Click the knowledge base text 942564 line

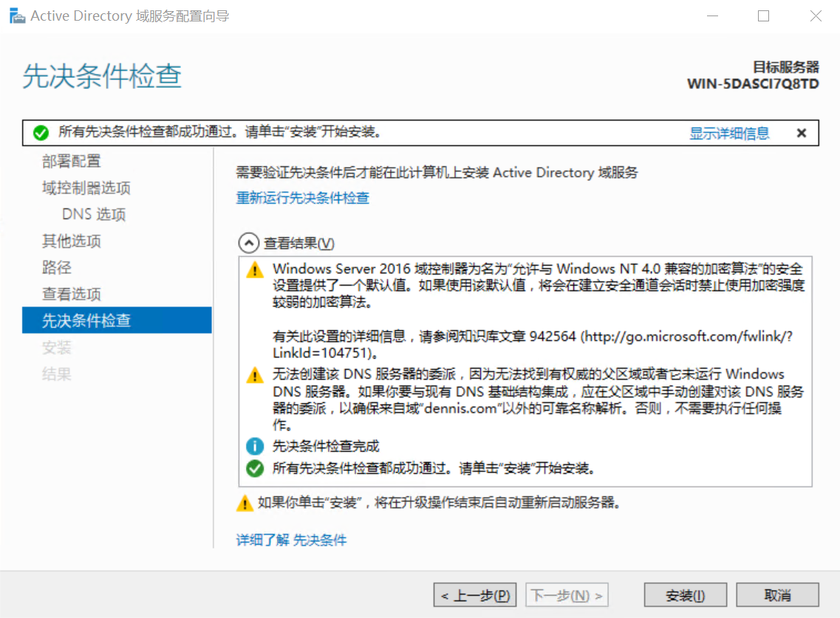tap(533, 344)
